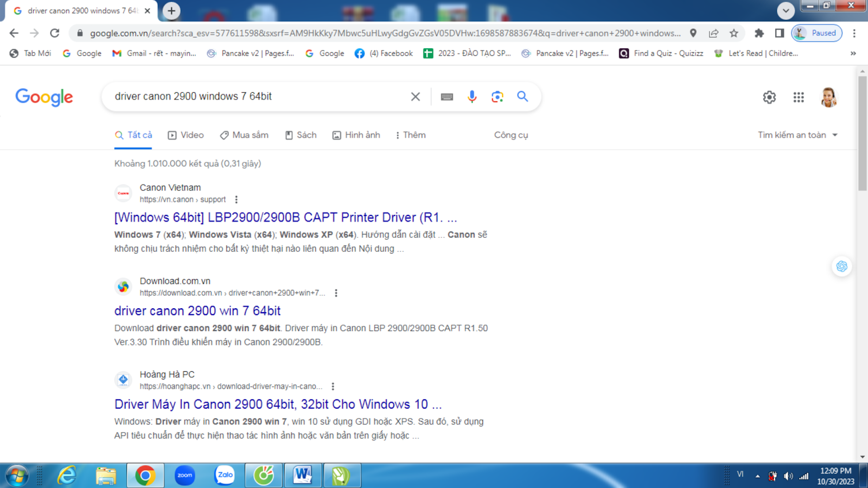This screenshot has height=488, width=868.
Task: Open options for the Hoàng Hà PC result
Action: tap(333, 386)
